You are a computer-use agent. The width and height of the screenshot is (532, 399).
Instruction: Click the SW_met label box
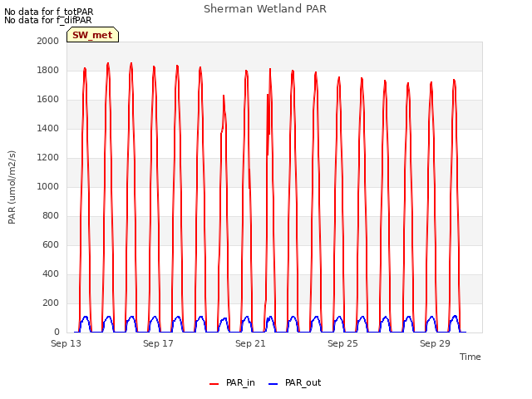92,35
